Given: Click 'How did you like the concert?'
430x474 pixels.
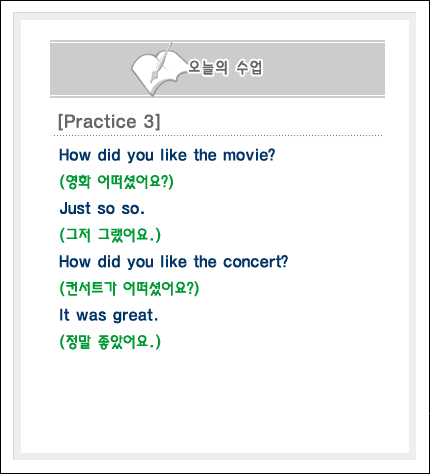Looking at the screenshot, I should [173, 262].
